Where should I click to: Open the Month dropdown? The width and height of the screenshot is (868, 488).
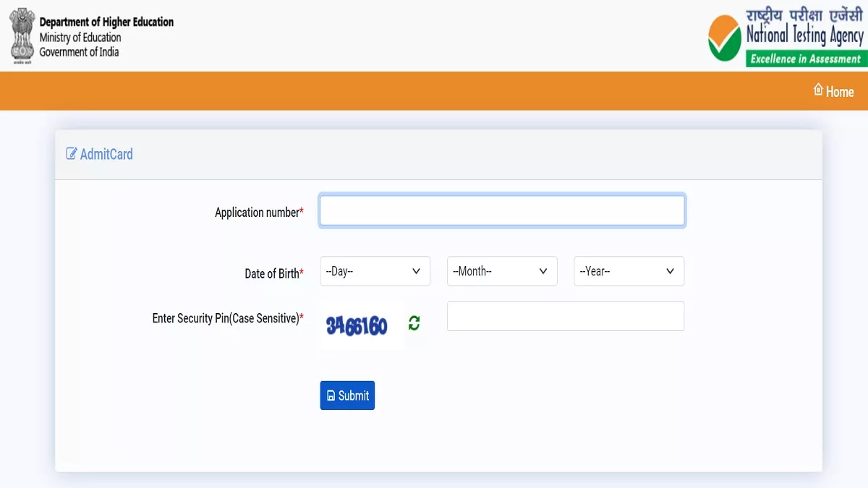tap(502, 271)
